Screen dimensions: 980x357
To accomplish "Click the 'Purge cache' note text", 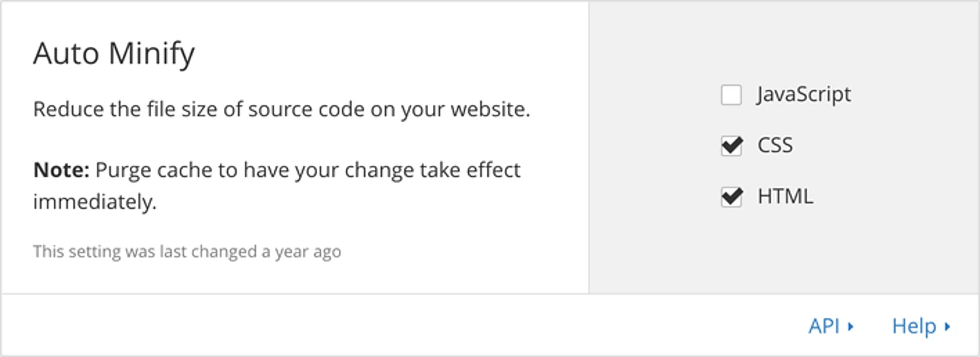I will (308, 169).
